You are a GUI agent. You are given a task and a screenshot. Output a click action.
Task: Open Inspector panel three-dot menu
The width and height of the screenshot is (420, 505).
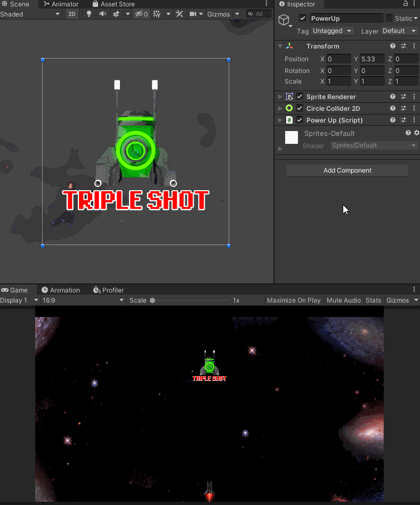[x=414, y=4]
